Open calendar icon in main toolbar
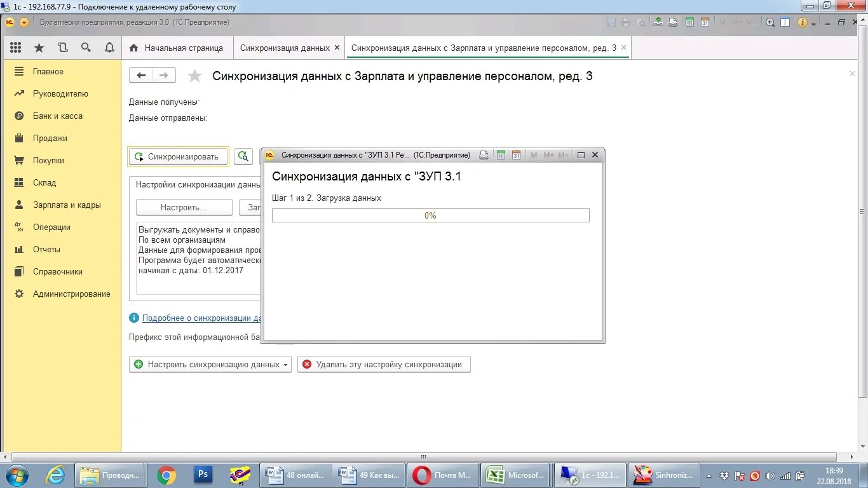868x488 pixels. [x=705, y=22]
